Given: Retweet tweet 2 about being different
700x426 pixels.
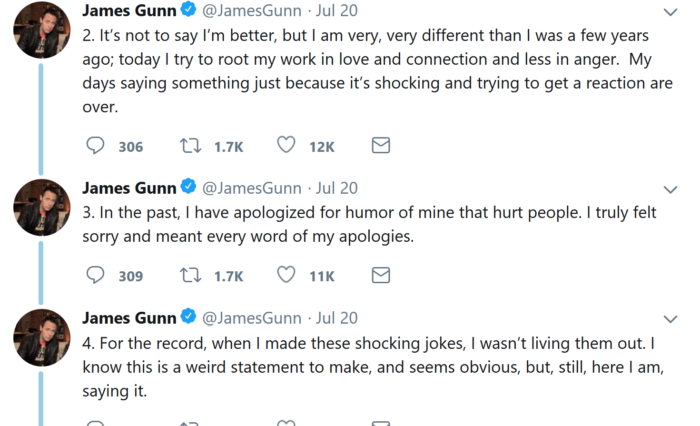Looking at the screenshot, I should pyautogui.click(x=190, y=146).
